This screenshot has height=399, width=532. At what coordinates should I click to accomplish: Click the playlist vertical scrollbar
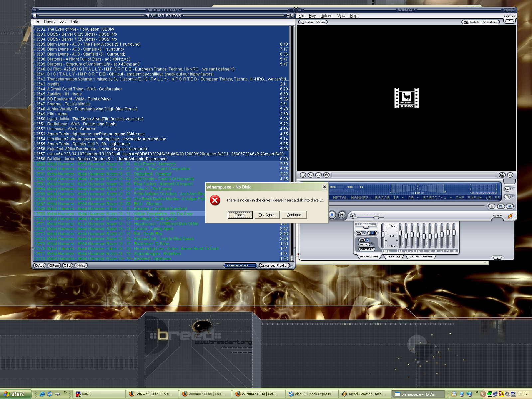click(x=292, y=143)
